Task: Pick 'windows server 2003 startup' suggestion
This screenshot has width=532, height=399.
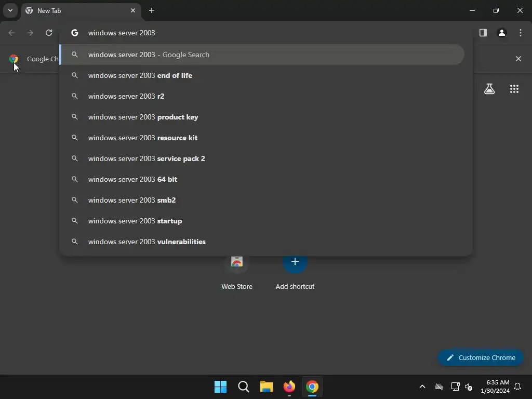Action: coord(262,221)
